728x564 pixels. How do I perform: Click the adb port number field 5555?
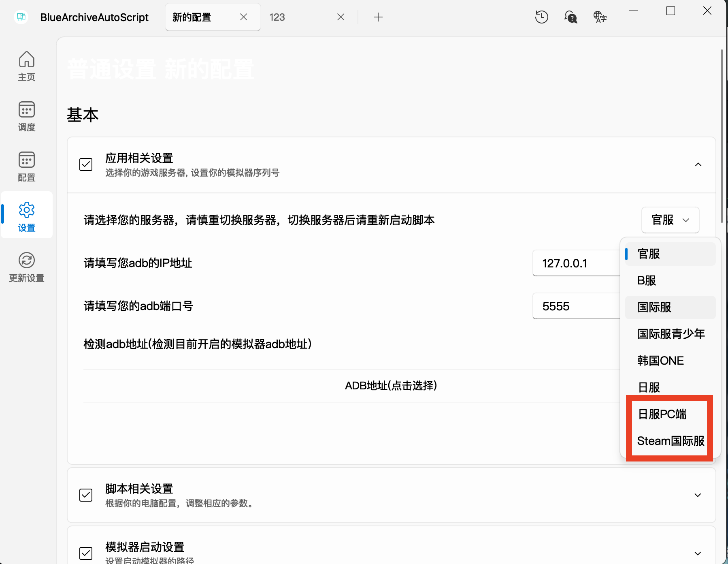tap(575, 306)
